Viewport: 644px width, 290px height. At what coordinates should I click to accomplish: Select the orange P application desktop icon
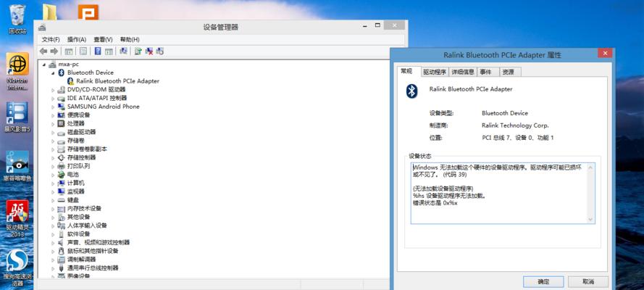coord(88,12)
